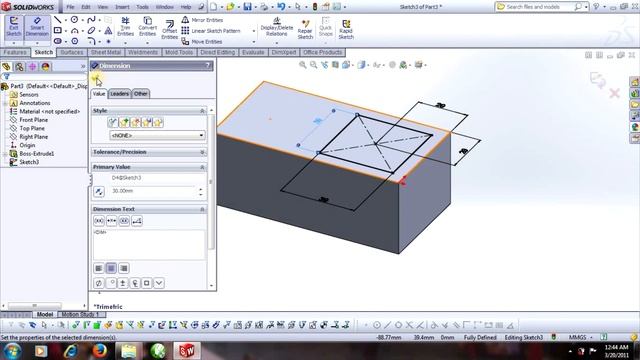Viewport: 640px width, 360px height.
Task: Click Exit Sketch icon
Action: click(x=13, y=27)
